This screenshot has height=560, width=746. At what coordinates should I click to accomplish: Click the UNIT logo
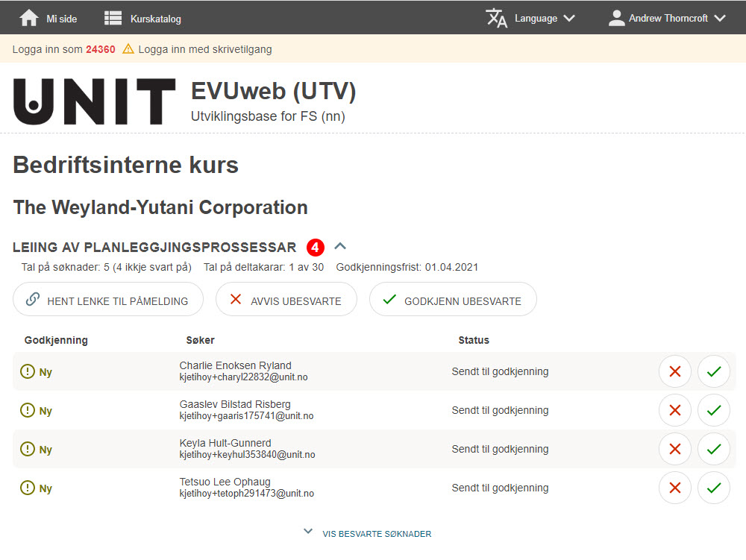[x=94, y=101]
